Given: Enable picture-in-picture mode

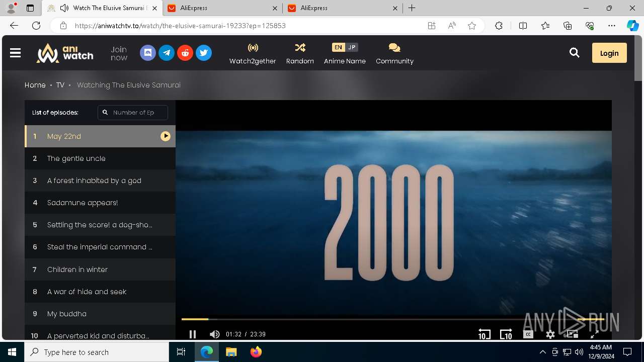Looking at the screenshot, I should 572,334.
